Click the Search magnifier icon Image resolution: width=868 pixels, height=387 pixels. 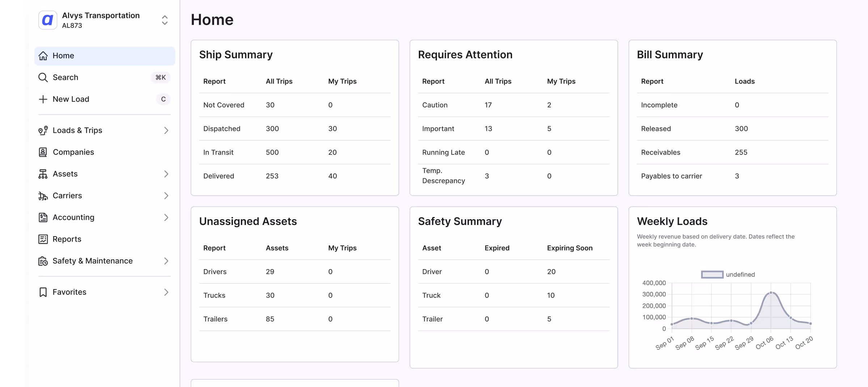(x=43, y=77)
